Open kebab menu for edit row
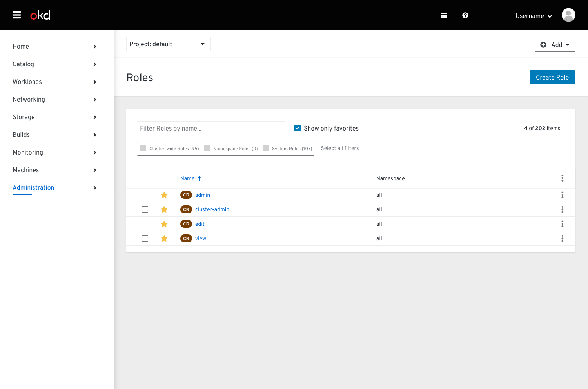Viewport: 588px width, 389px height. point(562,224)
